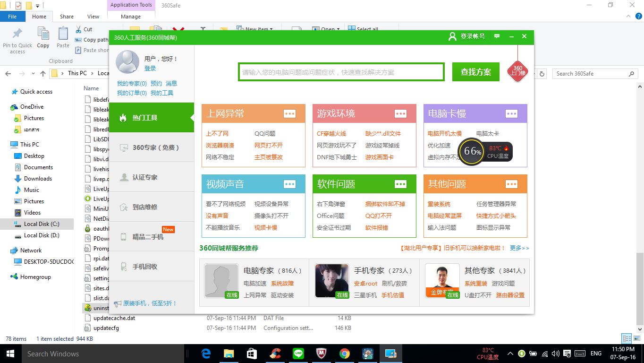The height and width of the screenshot is (363, 644).
Task: Click the Explorer Back arrow
Action: [8, 74]
